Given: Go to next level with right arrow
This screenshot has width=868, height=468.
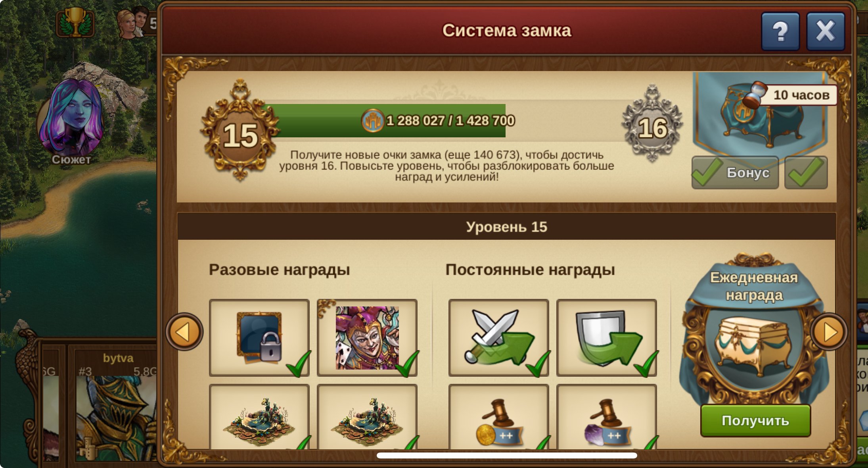Looking at the screenshot, I should click(829, 331).
